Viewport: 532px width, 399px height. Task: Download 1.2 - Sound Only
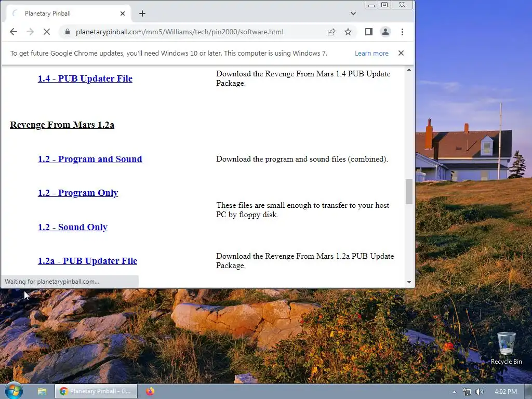click(x=73, y=227)
